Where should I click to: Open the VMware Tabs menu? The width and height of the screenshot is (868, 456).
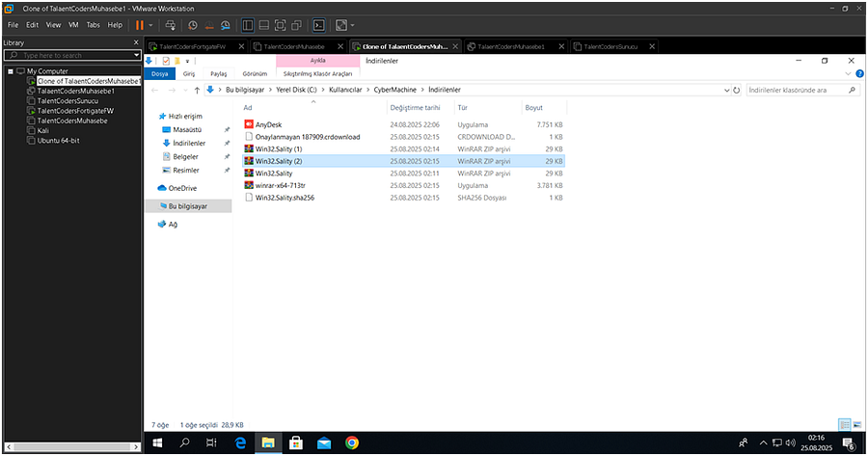(x=93, y=25)
